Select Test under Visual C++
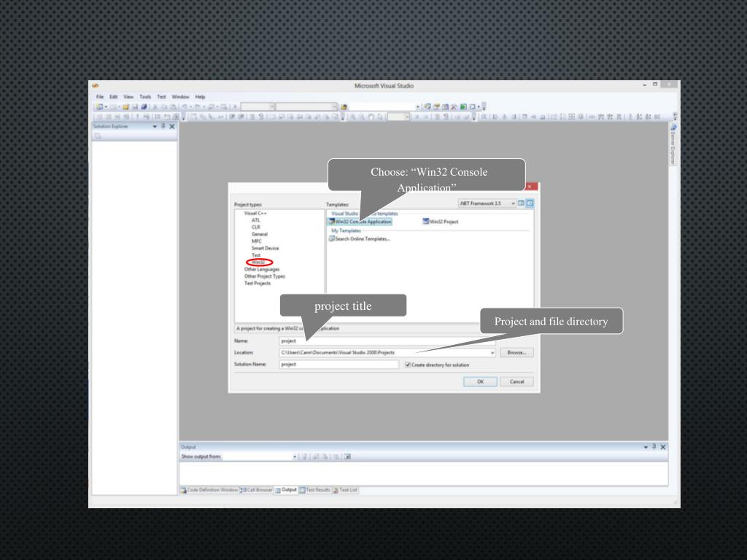 256,255
